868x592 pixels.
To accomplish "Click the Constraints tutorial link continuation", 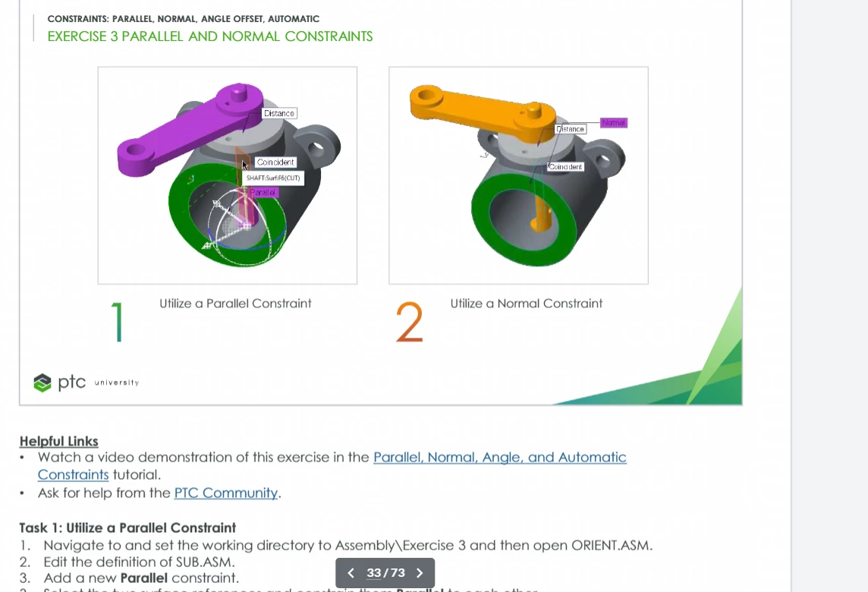I will tap(73, 475).
